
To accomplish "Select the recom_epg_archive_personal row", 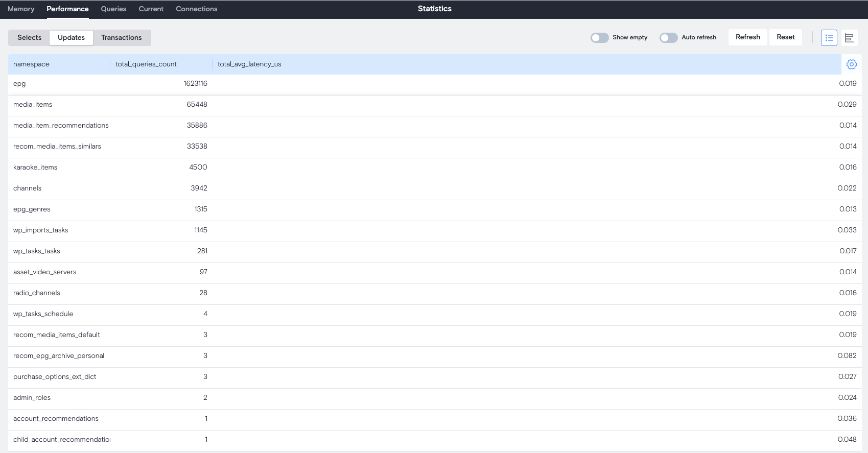I will pyautogui.click(x=59, y=356).
